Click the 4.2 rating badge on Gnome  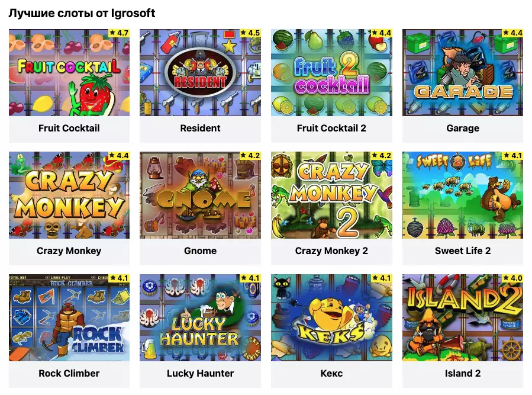tap(250, 156)
